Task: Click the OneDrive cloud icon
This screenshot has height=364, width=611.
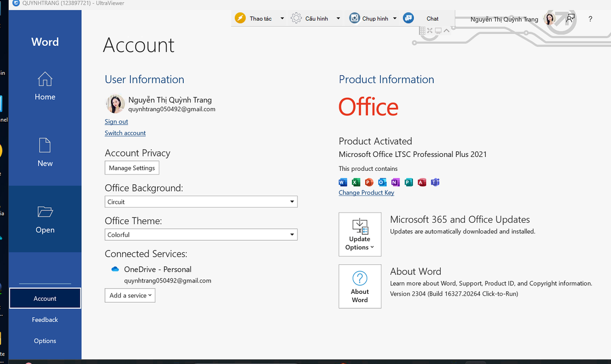Action: [x=115, y=269]
